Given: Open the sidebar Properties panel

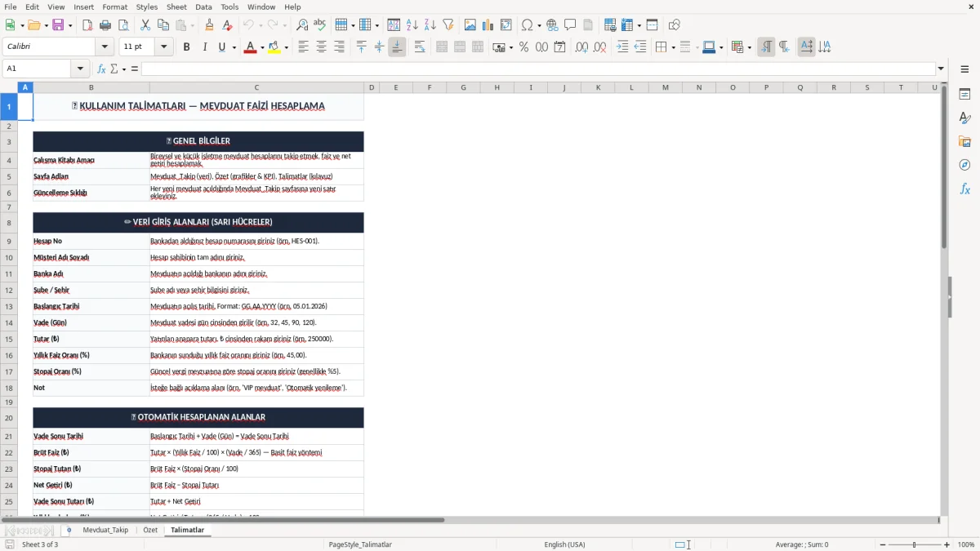Looking at the screenshot, I should point(964,94).
